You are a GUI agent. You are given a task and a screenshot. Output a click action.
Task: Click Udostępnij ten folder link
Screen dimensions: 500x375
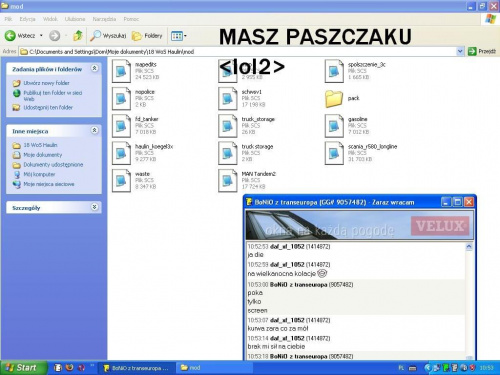[x=48, y=107]
